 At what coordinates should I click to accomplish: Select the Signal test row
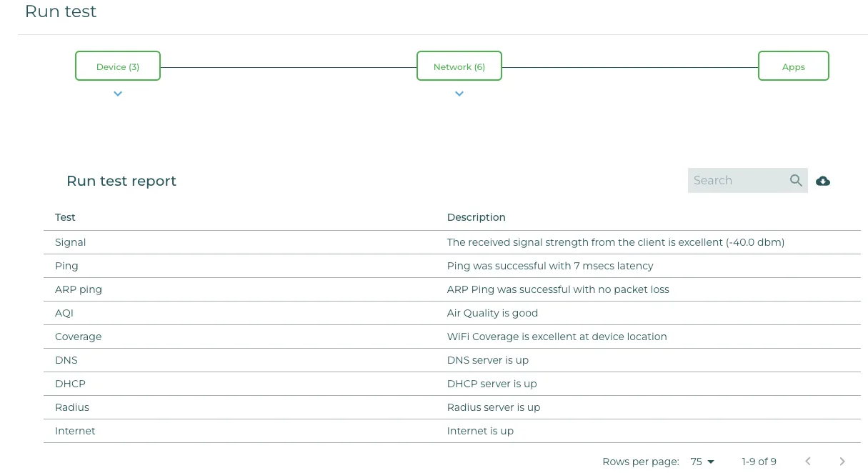[452, 242]
